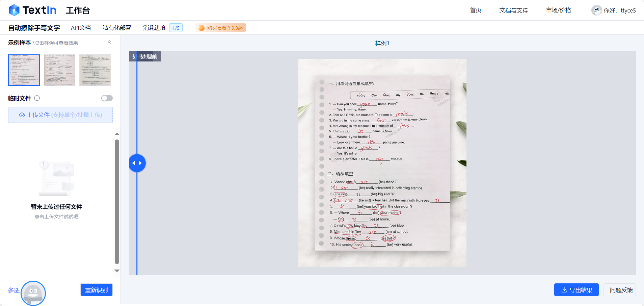The height and width of the screenshot is (306, 644).
Task: Open 市场/价格 in top navigation
Action: 559,10
